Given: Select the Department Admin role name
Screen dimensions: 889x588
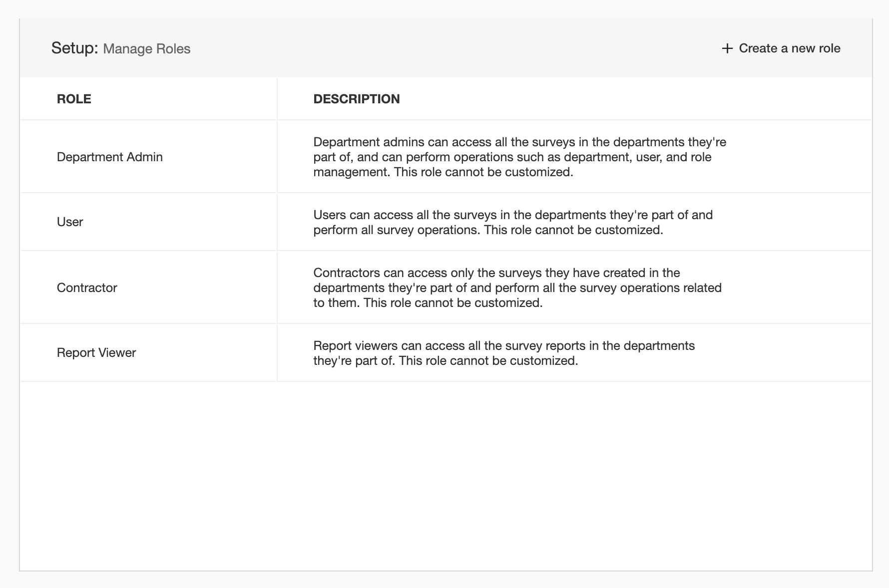Looking at the screenshot, I should tap(110, 157).
